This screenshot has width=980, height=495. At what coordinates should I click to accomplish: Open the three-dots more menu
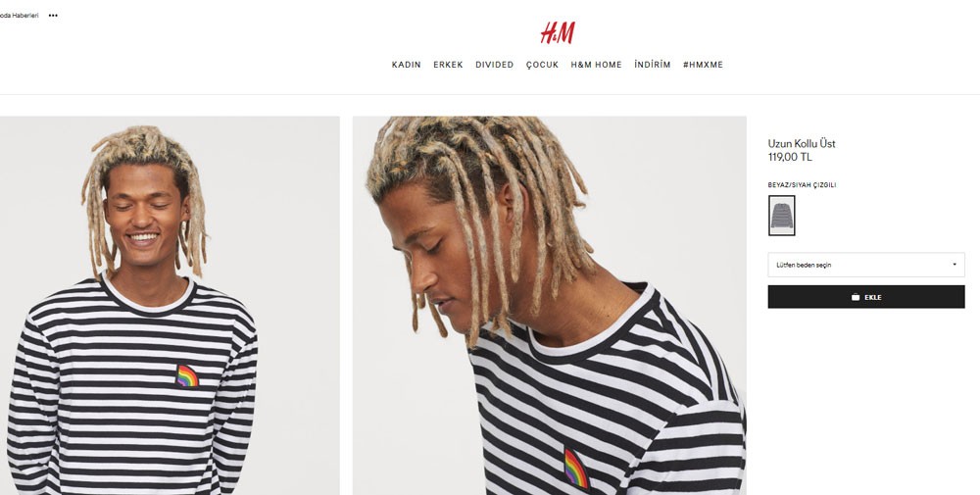(x=53, y=16)
